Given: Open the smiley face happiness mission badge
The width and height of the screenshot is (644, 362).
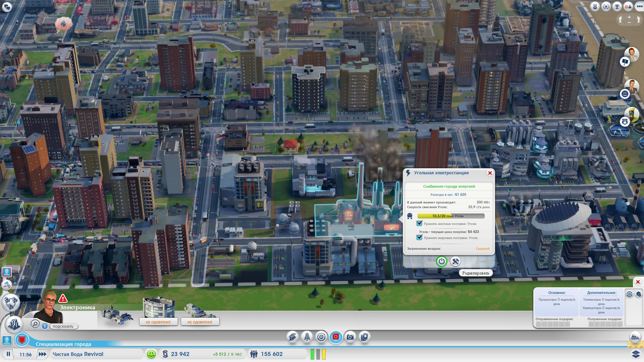Looking at the screenshot, I should pos(625,94).
